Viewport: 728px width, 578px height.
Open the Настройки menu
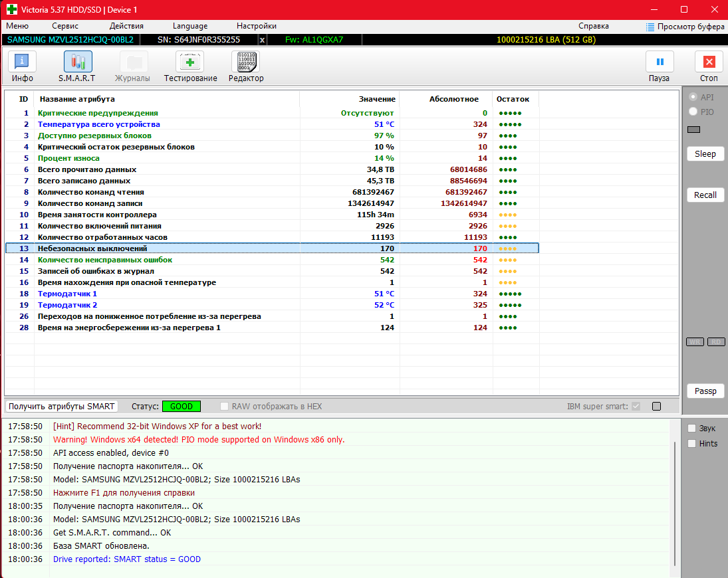(256, 26)
